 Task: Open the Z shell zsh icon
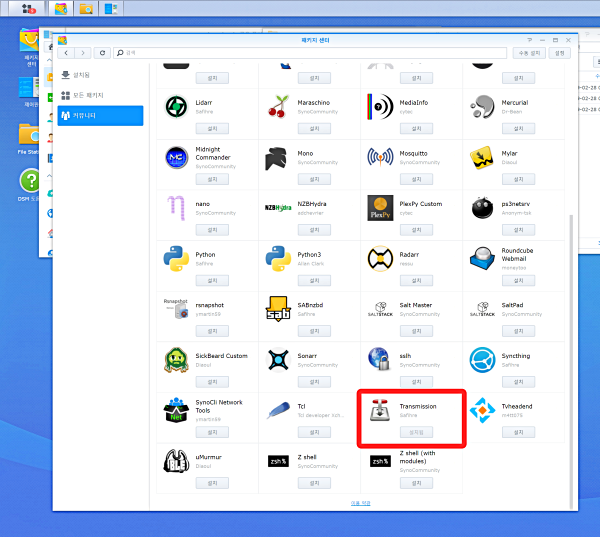coord(278,461)
